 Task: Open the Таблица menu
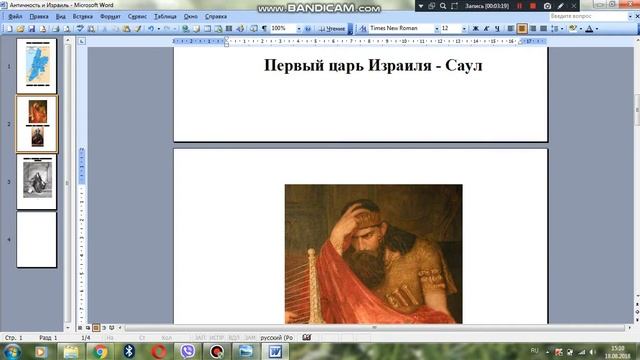click(165, 17)
